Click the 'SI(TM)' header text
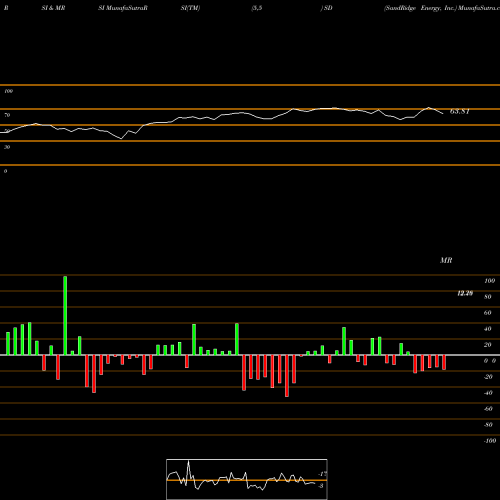The image size is (500, 500). pos(190,8)
